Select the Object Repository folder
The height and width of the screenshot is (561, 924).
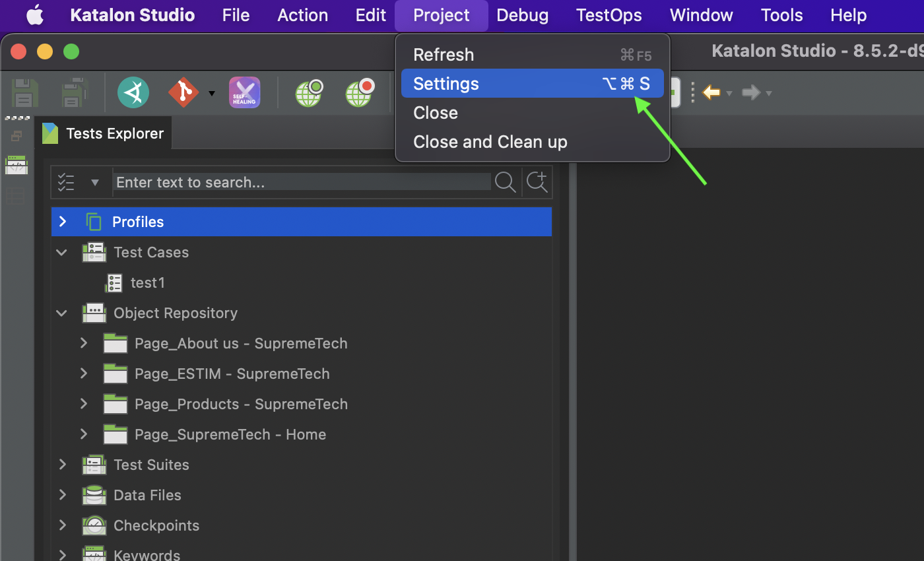176,313
